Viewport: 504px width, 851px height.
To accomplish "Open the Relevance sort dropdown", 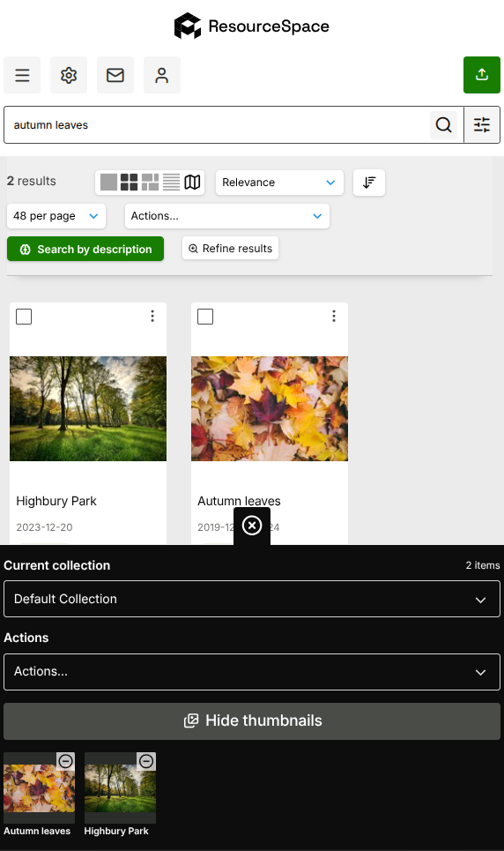I will 279,183.
